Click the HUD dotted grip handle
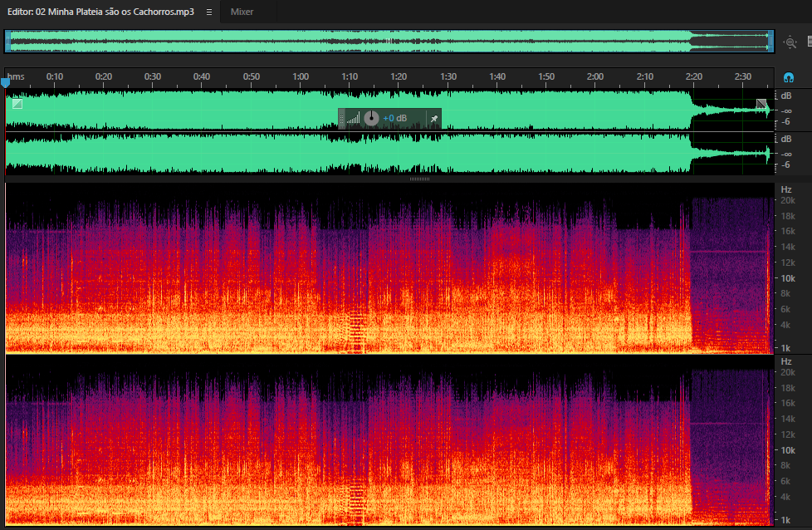 [x=341, y=119]
